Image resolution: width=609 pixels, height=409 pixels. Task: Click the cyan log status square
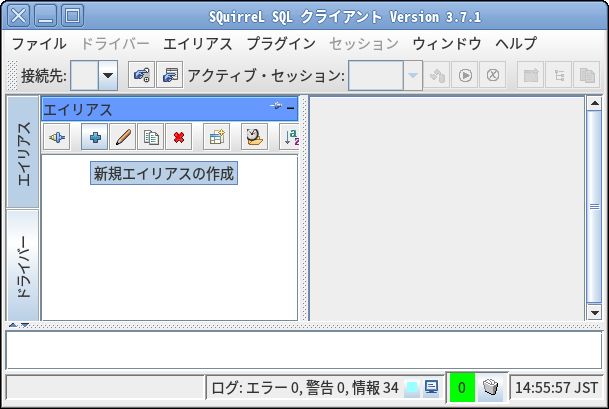pos(412,388)
